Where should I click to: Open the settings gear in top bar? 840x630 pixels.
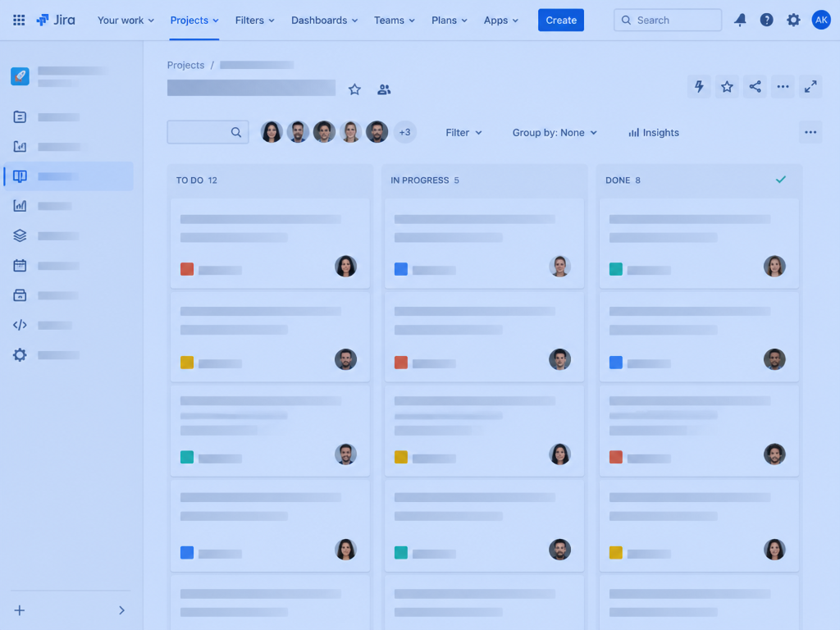tap(793, 21)
